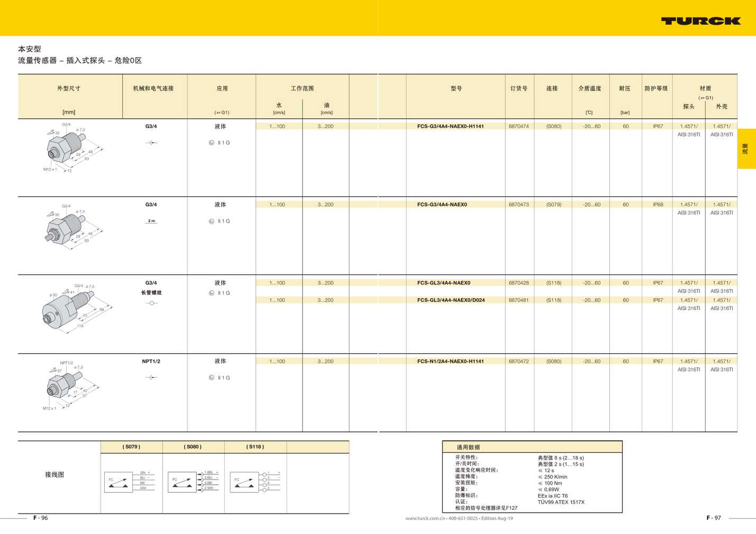Click the 外壳 sub-header
This screenshot has height=534, width=756.
(x=722, y=106)
